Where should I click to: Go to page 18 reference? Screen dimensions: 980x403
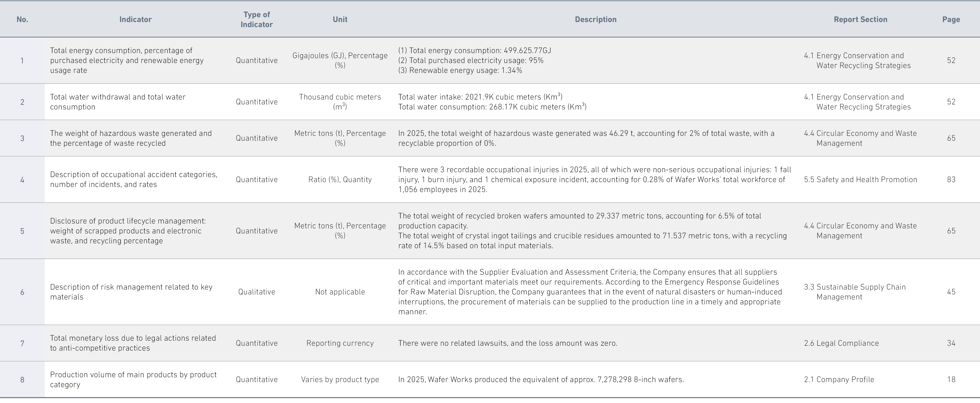click(951, 379)
